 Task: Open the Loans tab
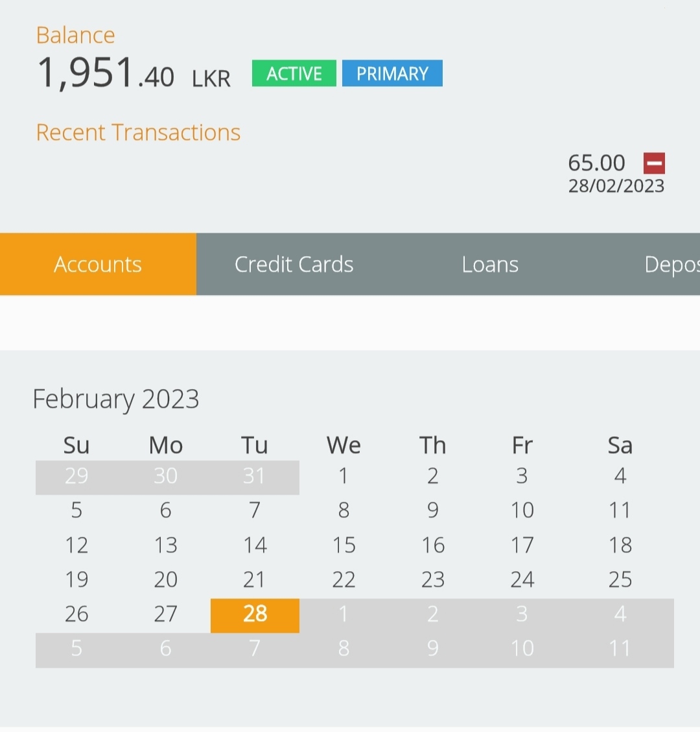click(x=490, y=265)
